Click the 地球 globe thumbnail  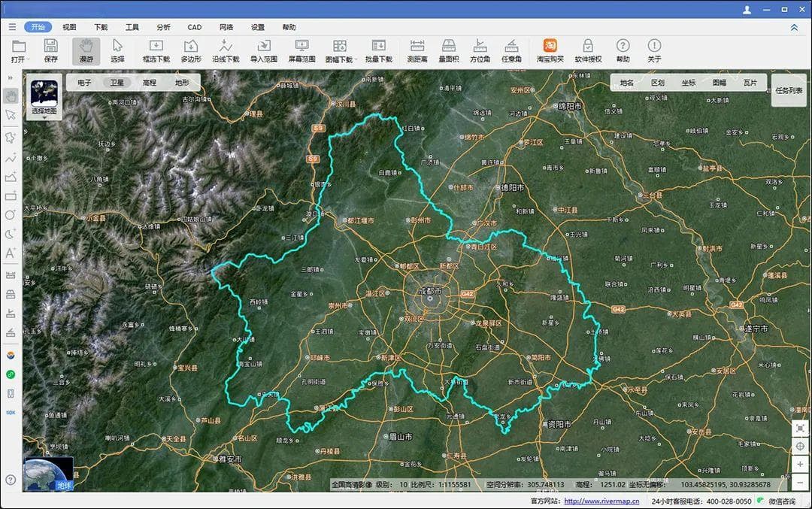click(49, 474)
